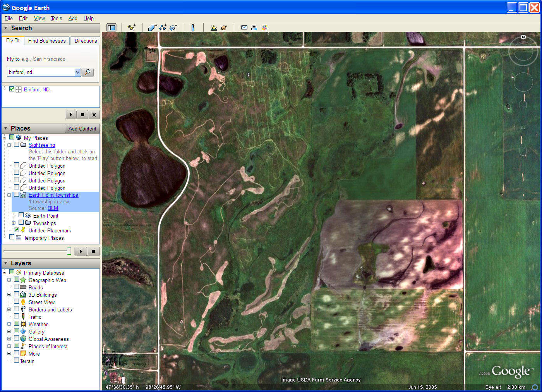Collapse the Places panel
Image resolution: width=542 pixels, height=392 pixels.
[6, 128]
